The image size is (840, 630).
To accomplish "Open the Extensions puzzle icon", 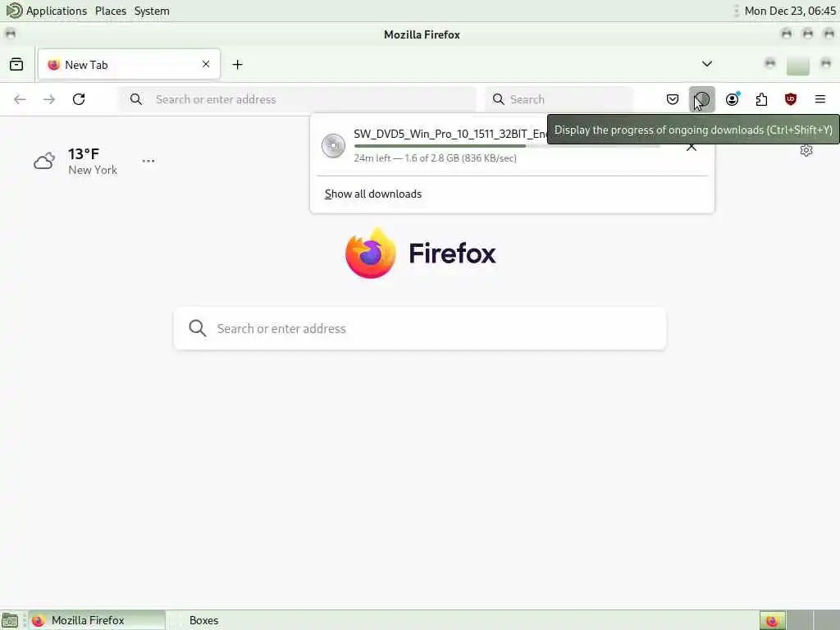I will click(x=761, y=99).
